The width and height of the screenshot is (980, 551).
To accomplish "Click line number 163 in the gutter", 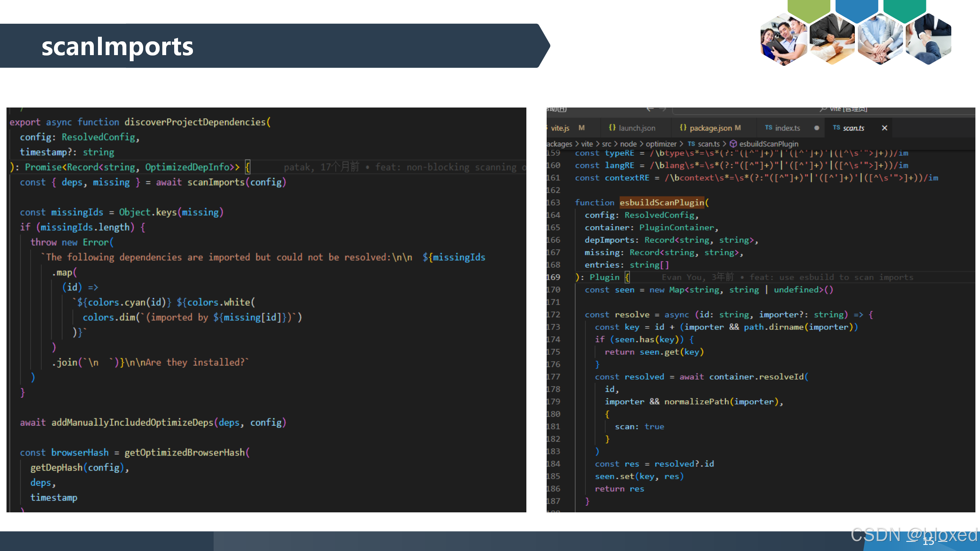I will coord(553,202).
